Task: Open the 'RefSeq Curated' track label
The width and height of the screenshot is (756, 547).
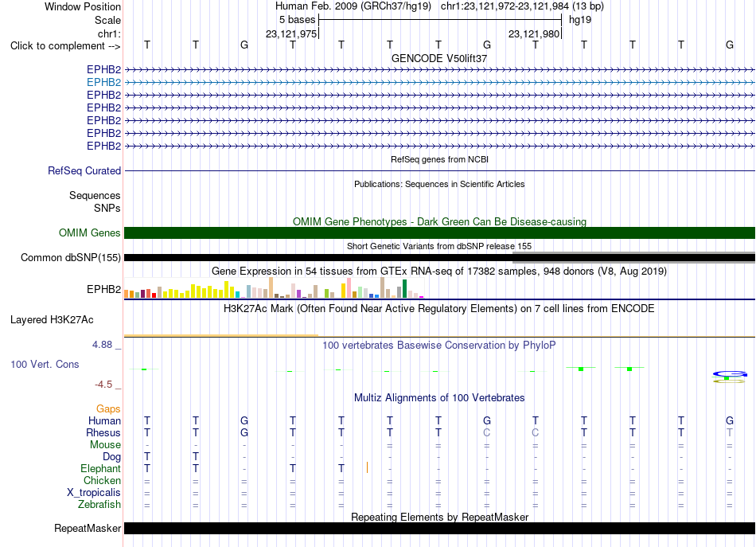Action: 84,170
